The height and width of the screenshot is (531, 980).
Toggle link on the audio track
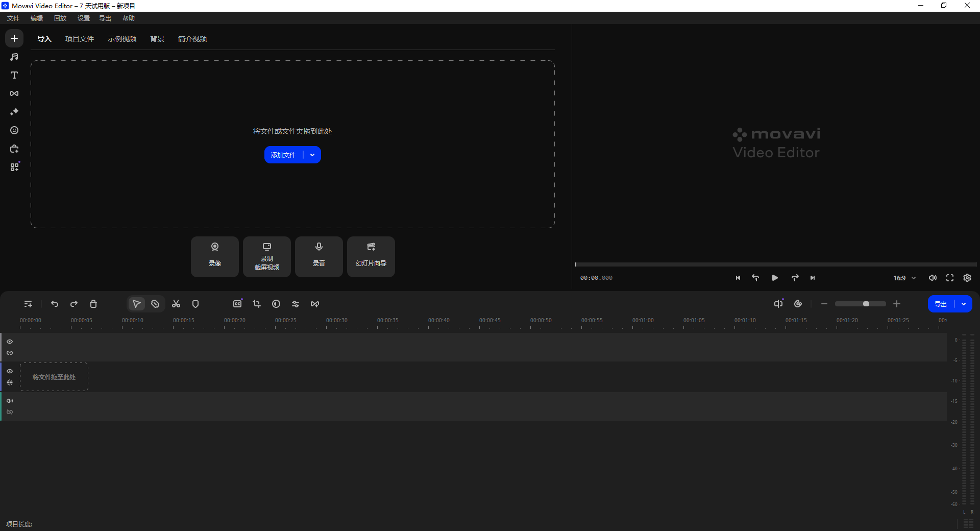[x=10, y=412]
